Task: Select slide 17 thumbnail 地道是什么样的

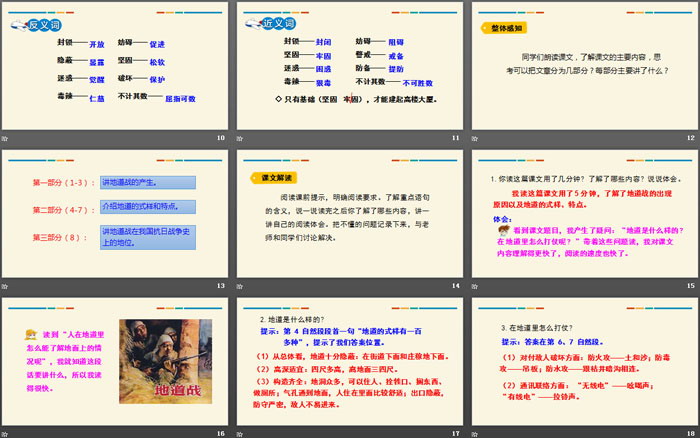Action: pyautogui.click(x=350, y=362)
